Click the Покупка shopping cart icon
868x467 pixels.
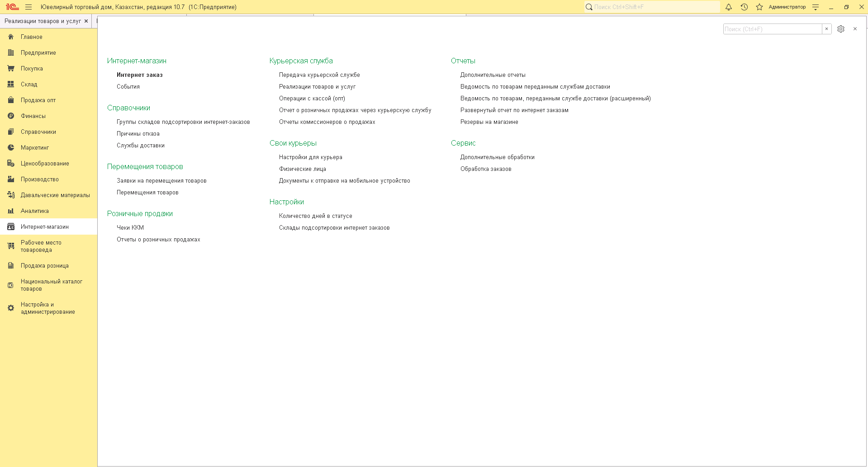[x=11, y=68]
